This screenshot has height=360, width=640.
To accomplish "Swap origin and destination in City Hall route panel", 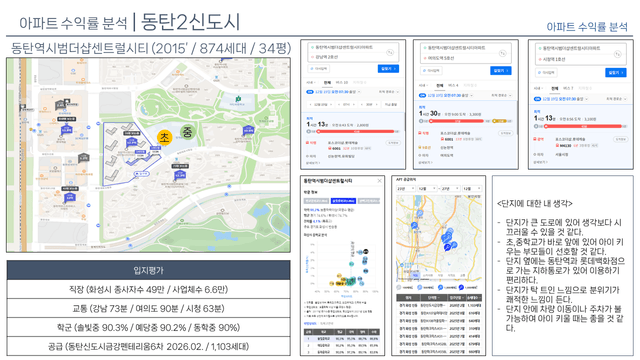I will click(x=618, y=53).
